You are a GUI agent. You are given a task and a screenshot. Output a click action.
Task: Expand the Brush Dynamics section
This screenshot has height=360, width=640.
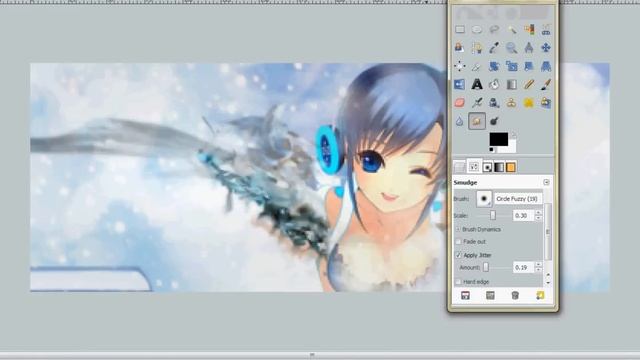point(458,229)
